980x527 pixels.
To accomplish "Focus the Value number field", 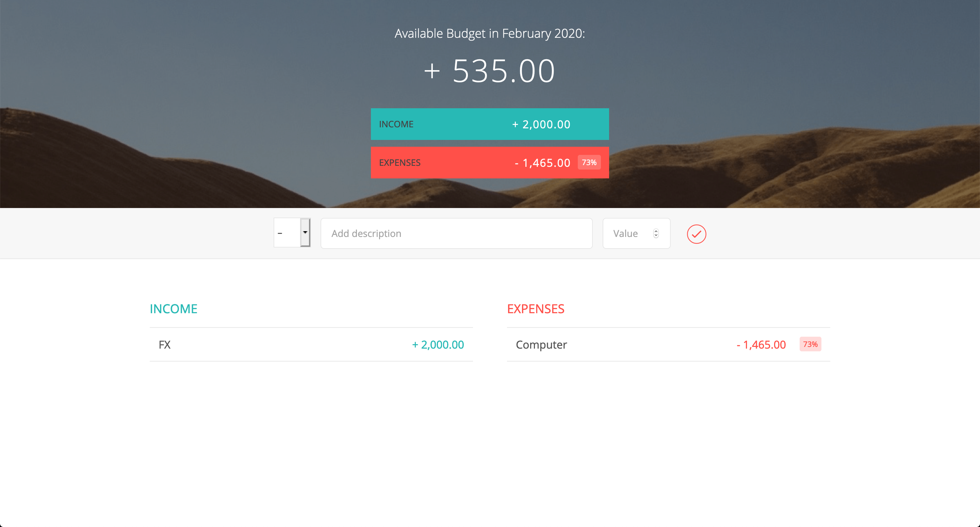I will [x=636, y=233].
